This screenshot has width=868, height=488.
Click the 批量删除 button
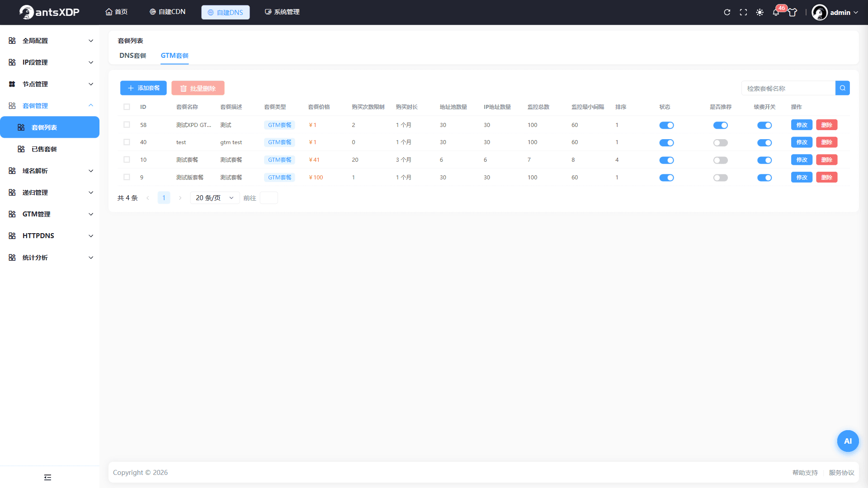coord(198,88)
